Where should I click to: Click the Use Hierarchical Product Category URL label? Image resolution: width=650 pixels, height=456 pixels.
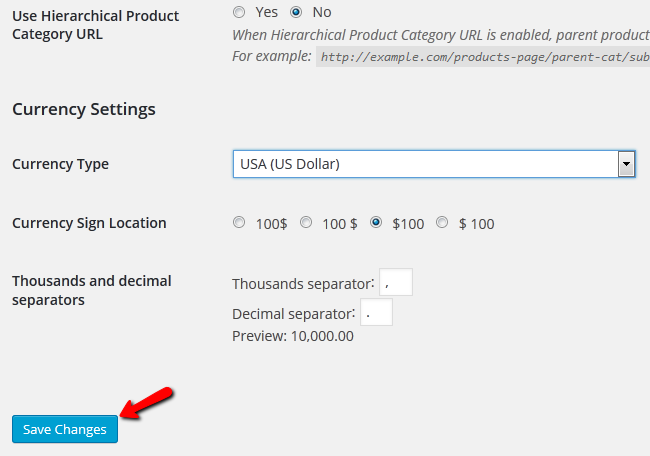pos(95,25)
